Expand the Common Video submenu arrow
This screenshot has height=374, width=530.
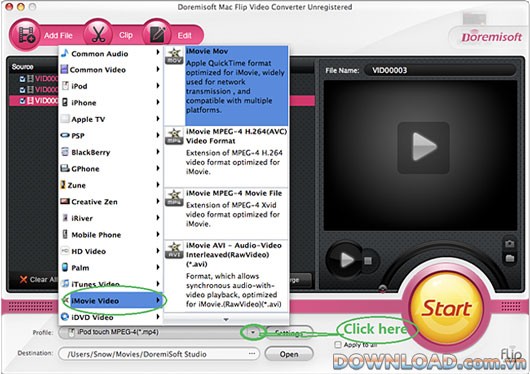click(x=158, y=69)
